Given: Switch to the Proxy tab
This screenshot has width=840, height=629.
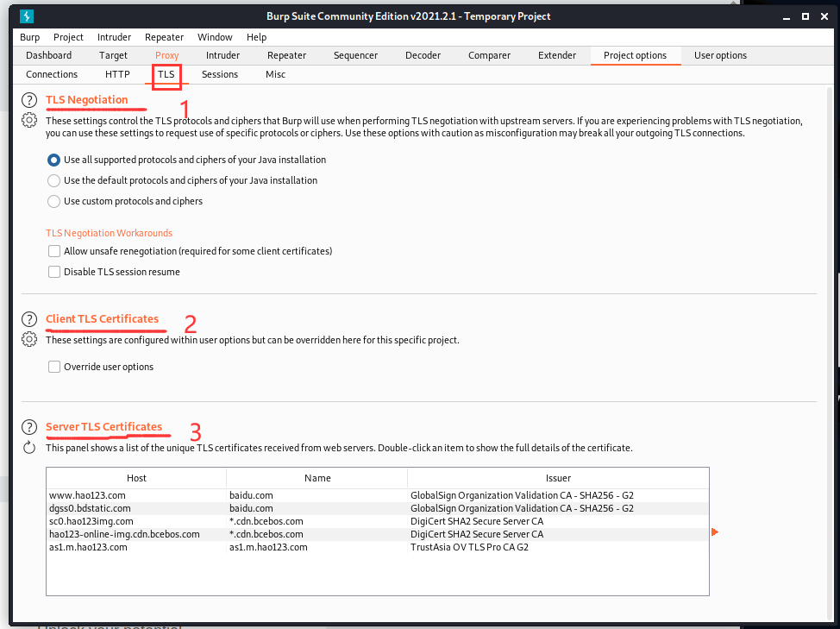Looking at the screenshot, I should pos(166,55).
